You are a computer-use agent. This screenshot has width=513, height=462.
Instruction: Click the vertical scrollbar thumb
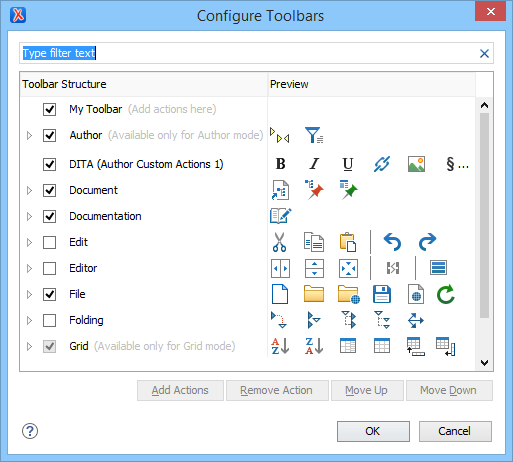coord(484,215)
